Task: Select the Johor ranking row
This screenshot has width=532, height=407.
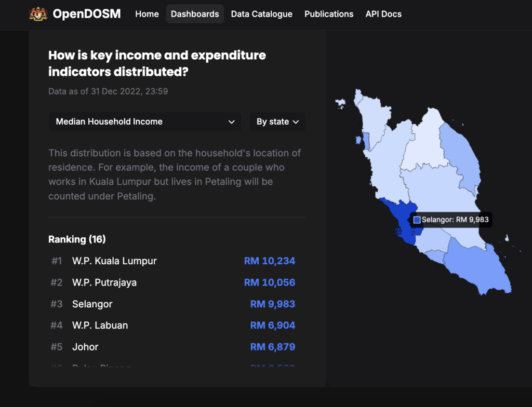Action: pos(85,347)
